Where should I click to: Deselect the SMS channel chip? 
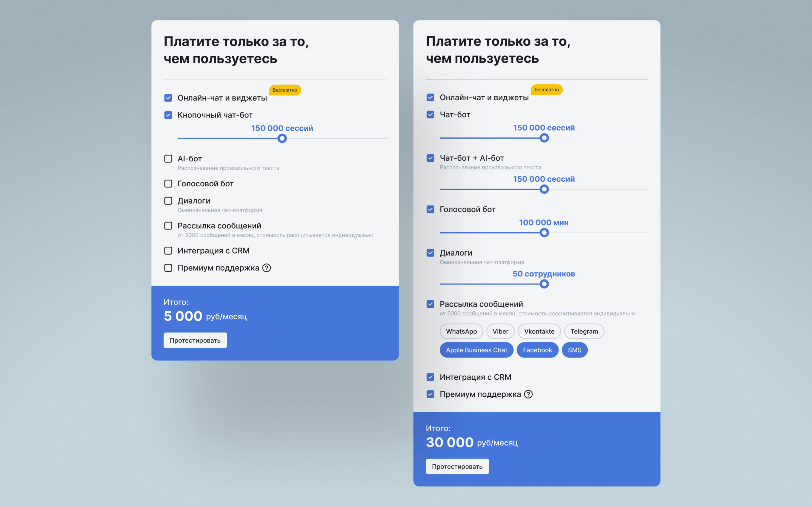[x=574, y=350]
